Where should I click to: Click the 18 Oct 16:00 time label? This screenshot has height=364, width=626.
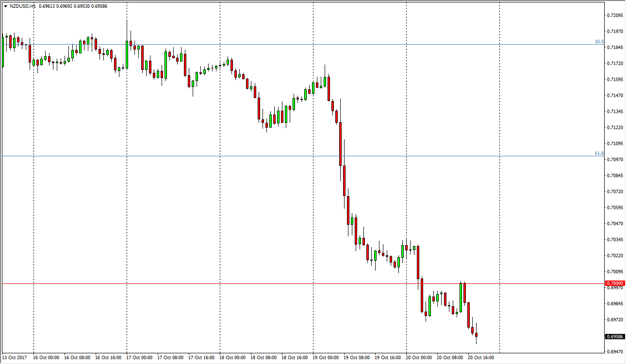296,358
